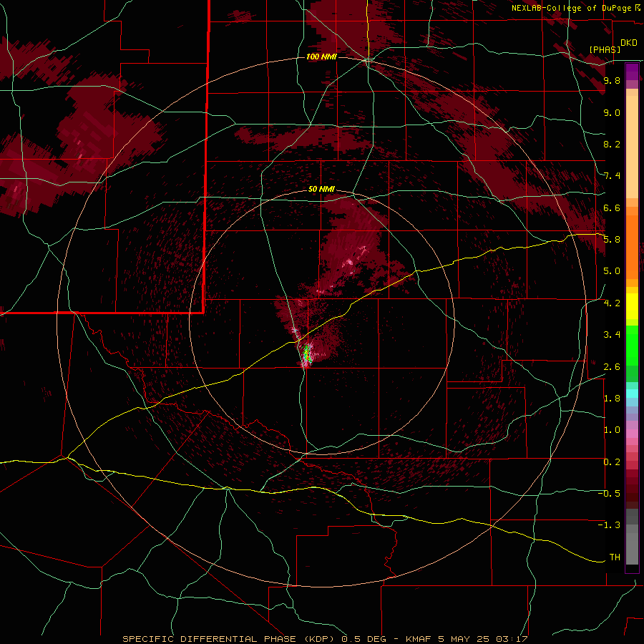Click the 1.0 value on color scale
The height and width of the screenshot is (644, 644).
click(612, 430)
